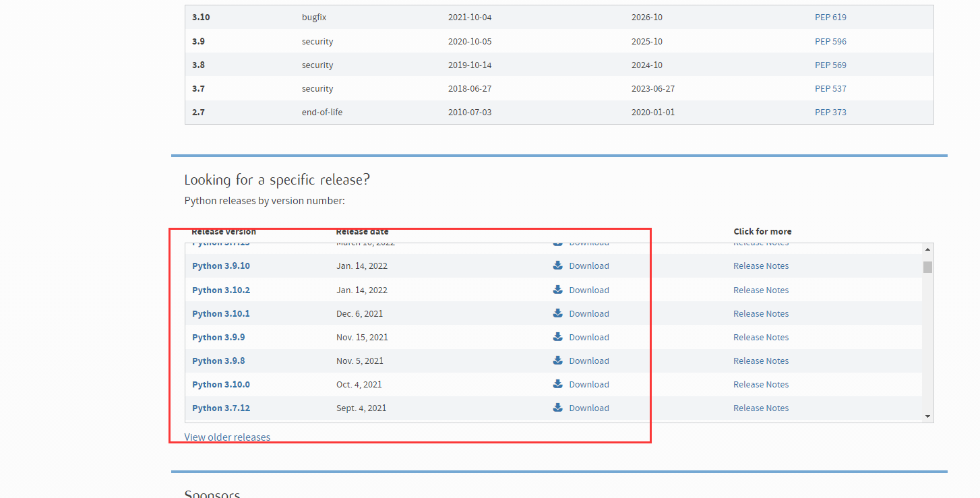View Release Notes for Python 3.9.10
Viewport: 980px width, 498px height.
[761, 266]
